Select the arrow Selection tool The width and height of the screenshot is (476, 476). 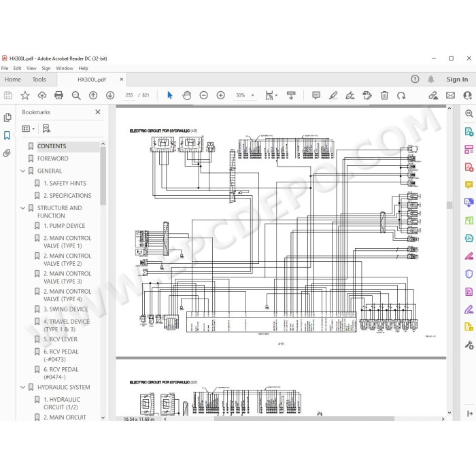170,96
